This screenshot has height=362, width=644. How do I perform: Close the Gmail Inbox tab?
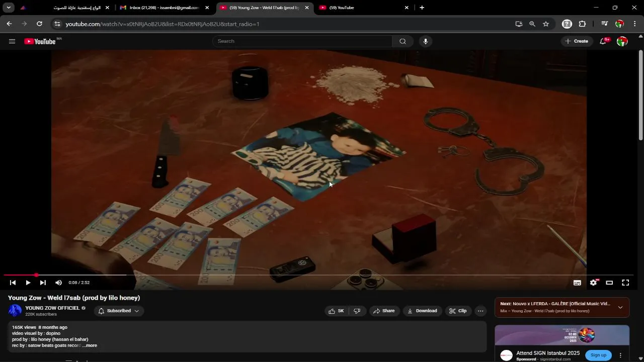coord(207,8)
